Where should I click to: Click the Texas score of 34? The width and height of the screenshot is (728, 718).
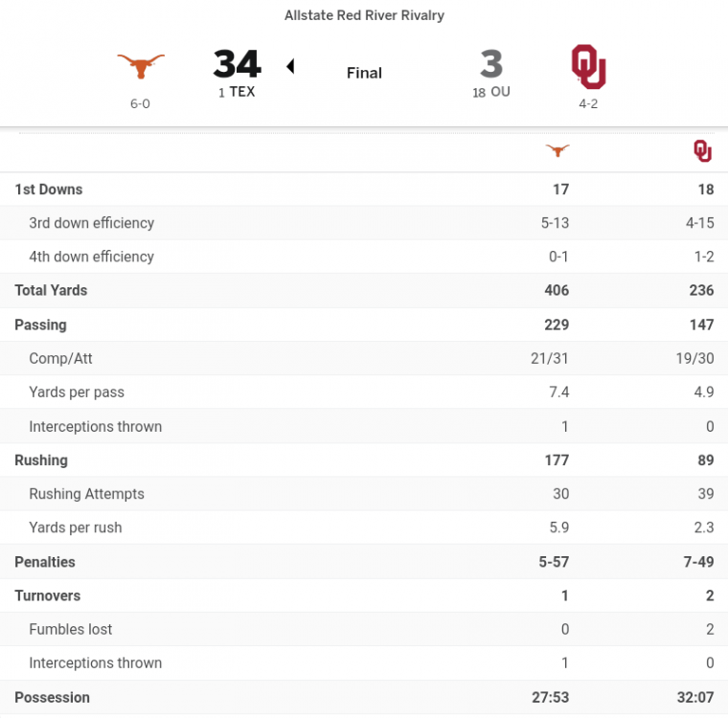(x=237, y=64)
